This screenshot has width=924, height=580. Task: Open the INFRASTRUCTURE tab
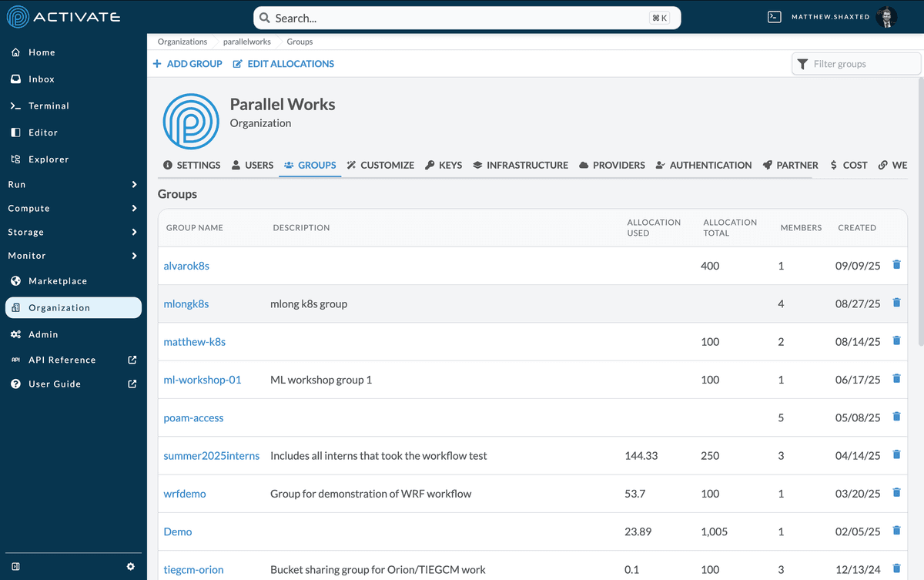pyautogui.click(x=521, y=165)
